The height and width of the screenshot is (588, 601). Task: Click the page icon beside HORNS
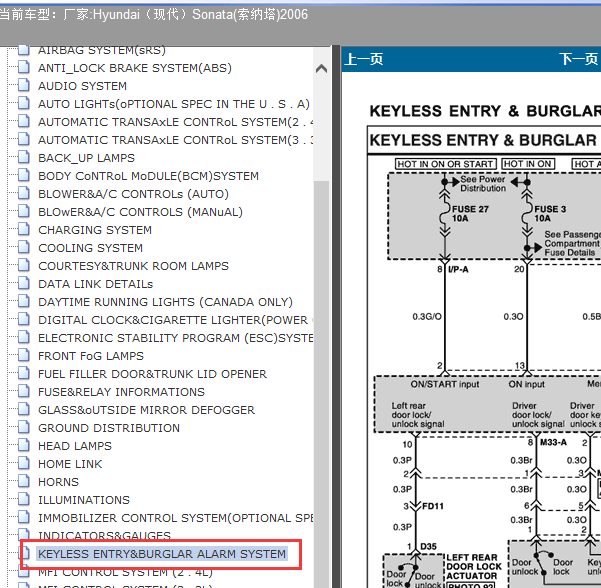(24, 481)
